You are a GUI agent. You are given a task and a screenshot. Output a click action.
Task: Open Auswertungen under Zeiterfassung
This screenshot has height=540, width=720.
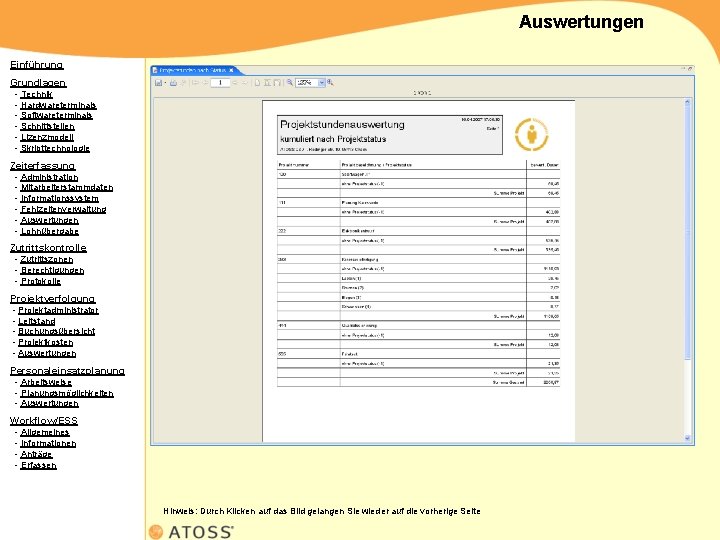click(x=50, y=220)
